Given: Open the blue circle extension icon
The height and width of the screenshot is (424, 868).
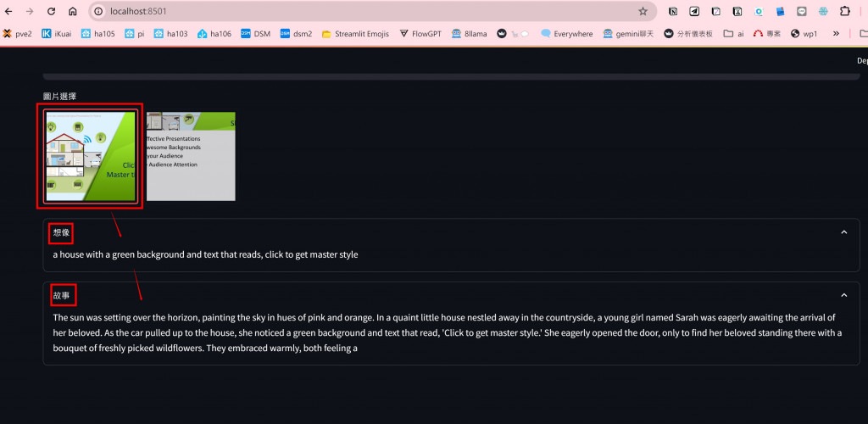Looking at the screenshot, I should point(759,11).
